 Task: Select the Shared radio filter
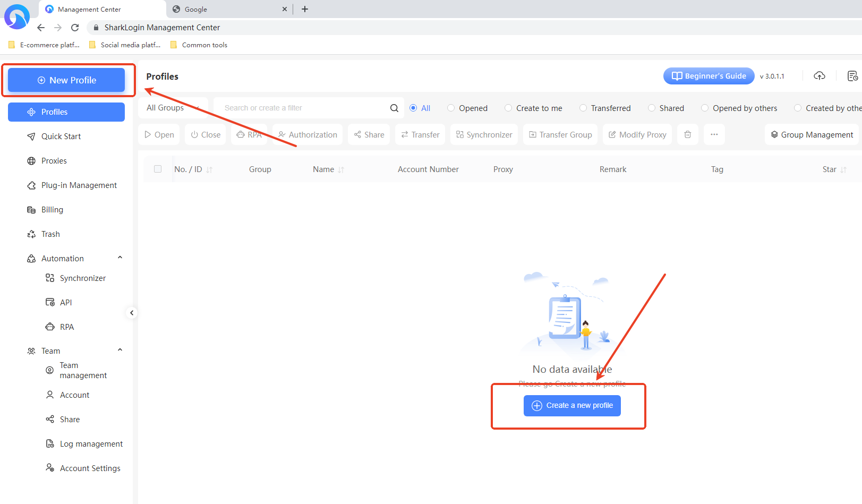click(x=652, y=108)
